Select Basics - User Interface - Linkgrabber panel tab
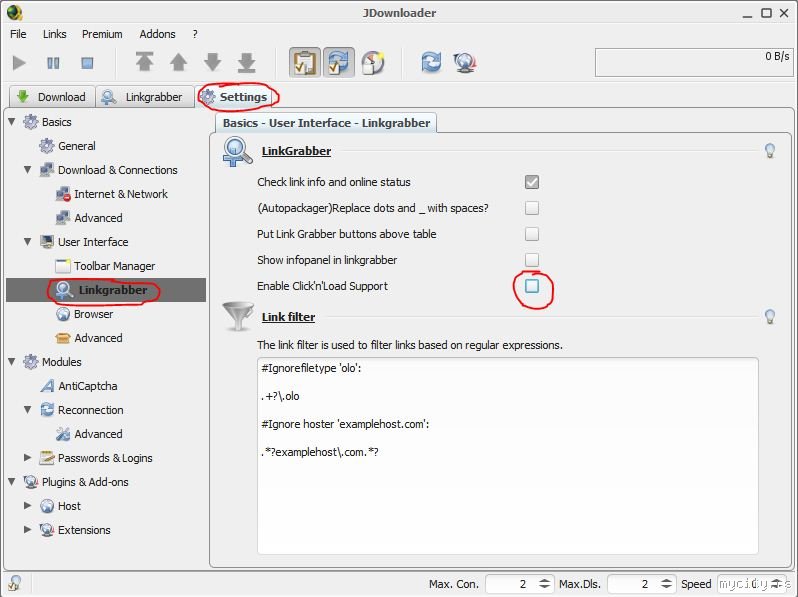 point(326,123)
